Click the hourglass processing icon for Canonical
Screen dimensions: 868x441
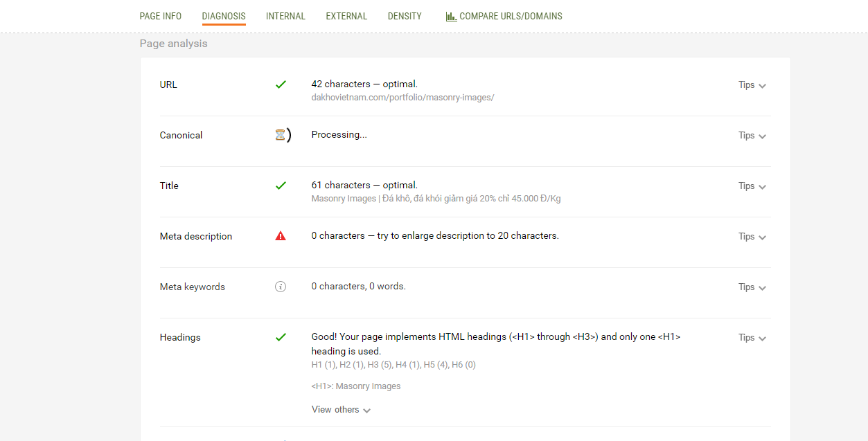281,136
